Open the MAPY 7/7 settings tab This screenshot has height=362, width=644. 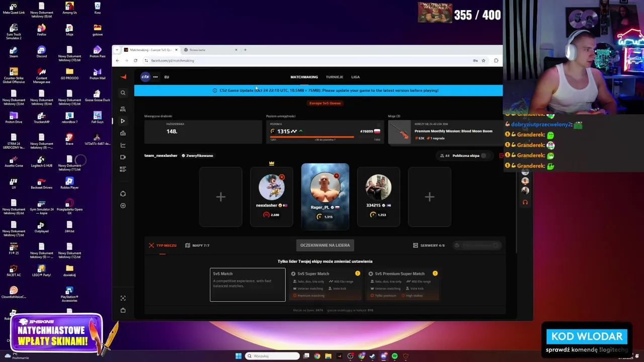(x=197, y=245)
